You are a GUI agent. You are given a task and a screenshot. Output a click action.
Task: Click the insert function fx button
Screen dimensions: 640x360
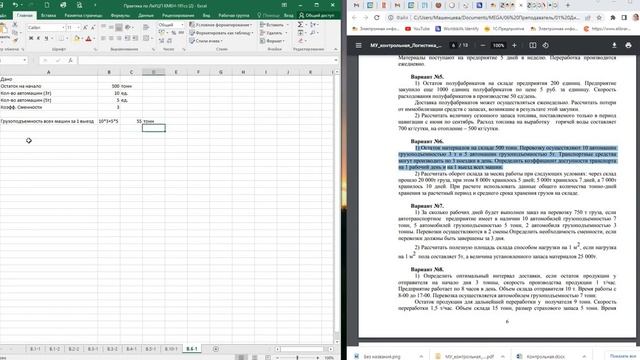click(70, 60)
